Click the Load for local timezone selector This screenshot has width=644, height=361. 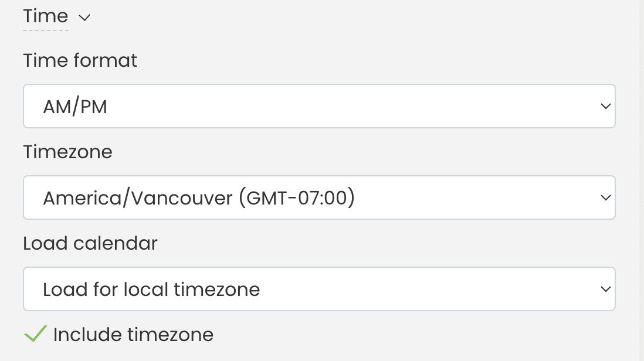tap(319, 289)
